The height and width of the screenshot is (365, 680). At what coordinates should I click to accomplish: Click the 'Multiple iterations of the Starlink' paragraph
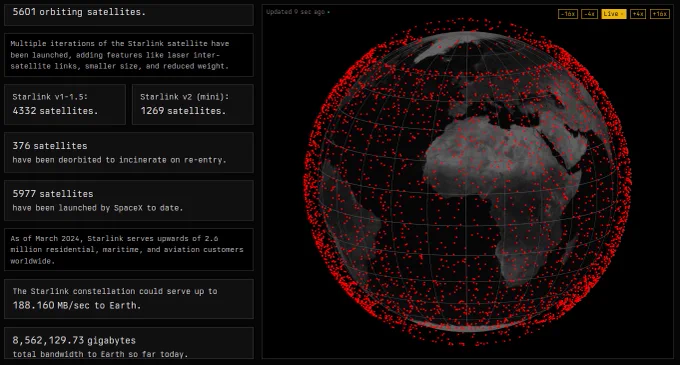(x=120, y=55)
